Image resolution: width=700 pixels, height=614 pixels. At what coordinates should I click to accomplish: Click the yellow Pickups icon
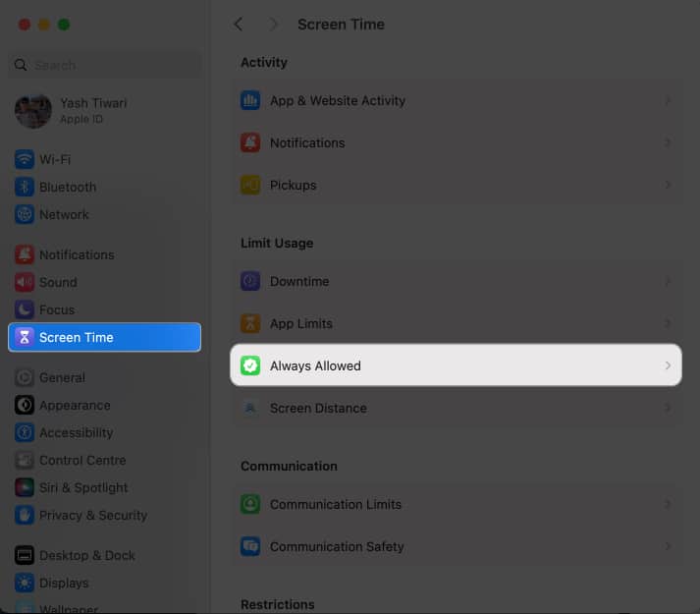coord(250,185)
